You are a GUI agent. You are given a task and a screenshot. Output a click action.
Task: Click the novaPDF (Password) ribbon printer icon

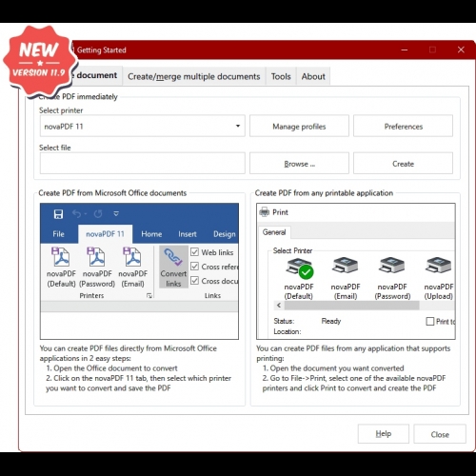click(x=96, y=257)
